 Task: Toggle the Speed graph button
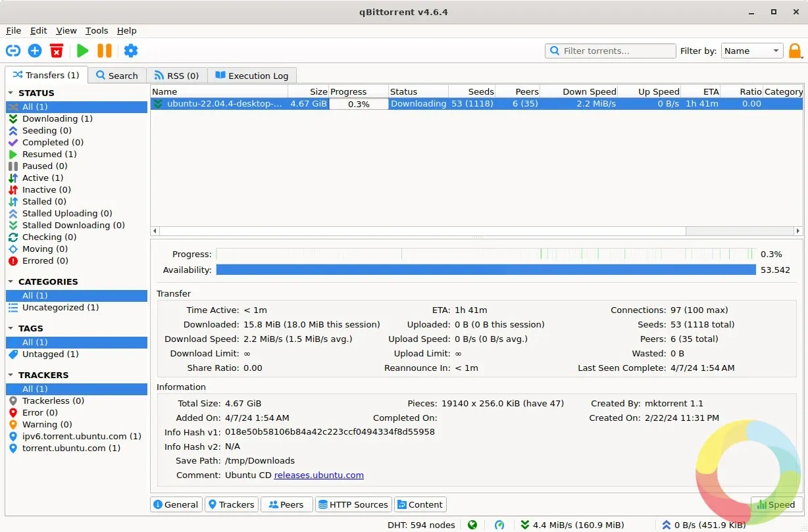pos(776,504)
